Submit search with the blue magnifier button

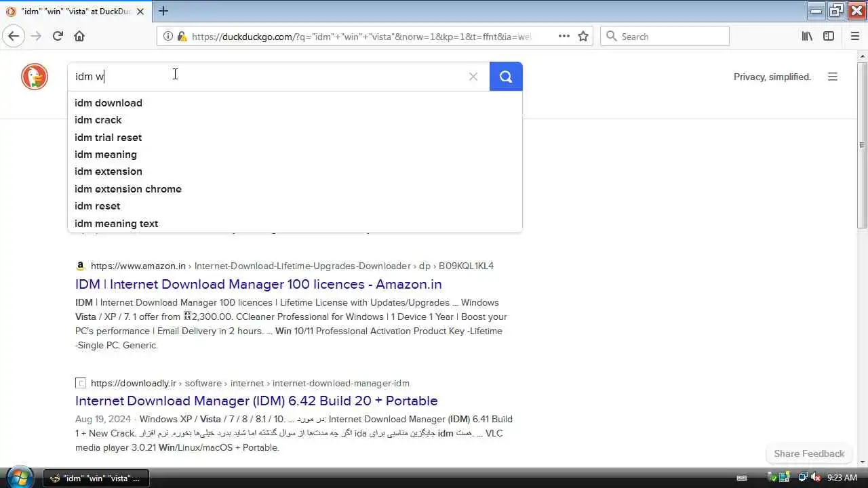506,77
